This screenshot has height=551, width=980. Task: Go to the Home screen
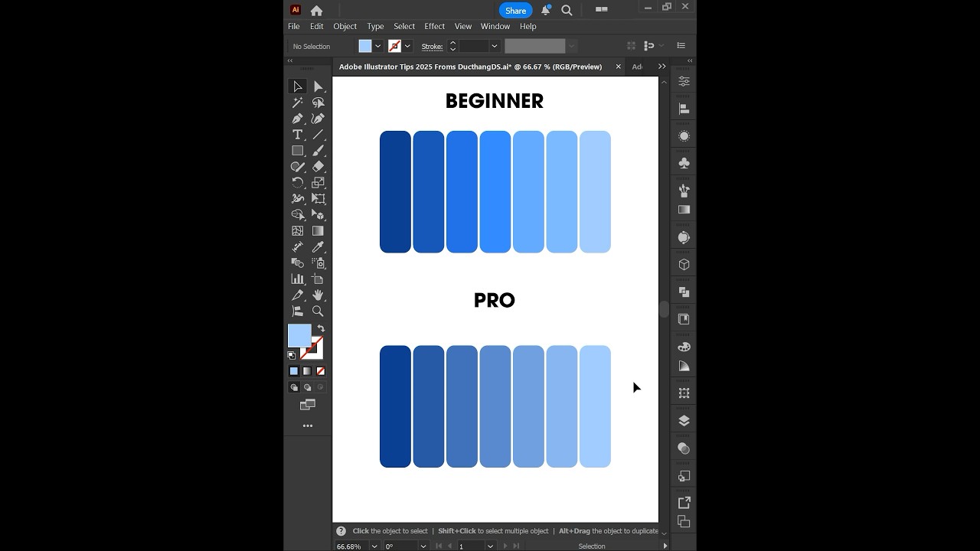[316, 11]
